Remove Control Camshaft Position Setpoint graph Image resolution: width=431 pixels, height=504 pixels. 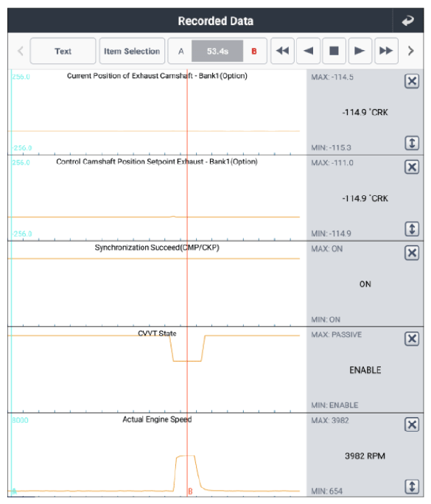point(412,167)
